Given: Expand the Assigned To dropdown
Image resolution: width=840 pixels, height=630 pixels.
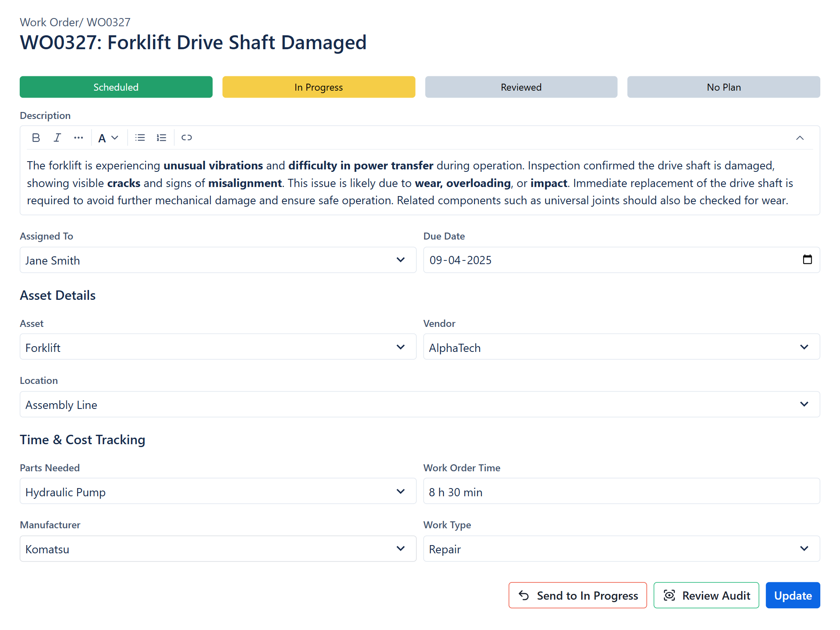Looking at the screenshot, I should click(x=218, y=260).
